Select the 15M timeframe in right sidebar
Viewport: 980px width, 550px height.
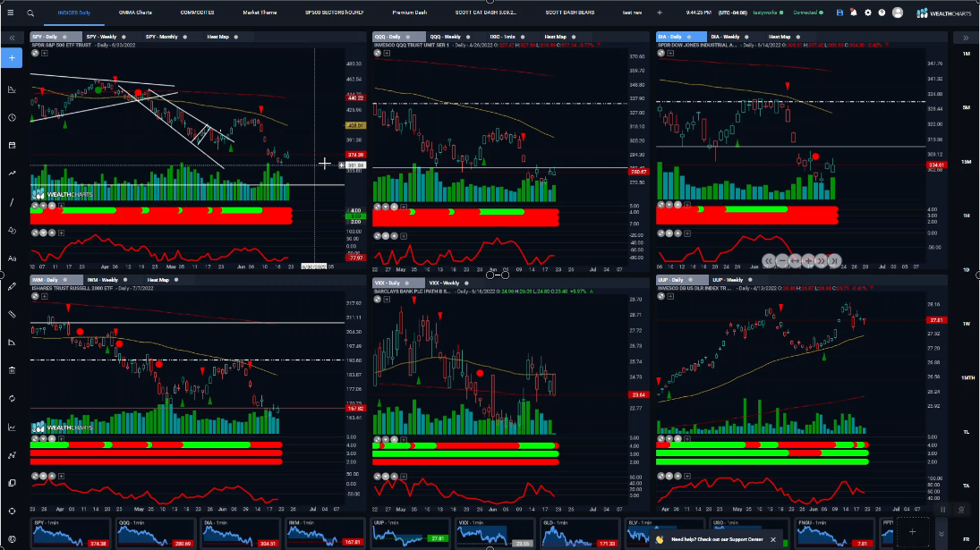tap(967, 162)
